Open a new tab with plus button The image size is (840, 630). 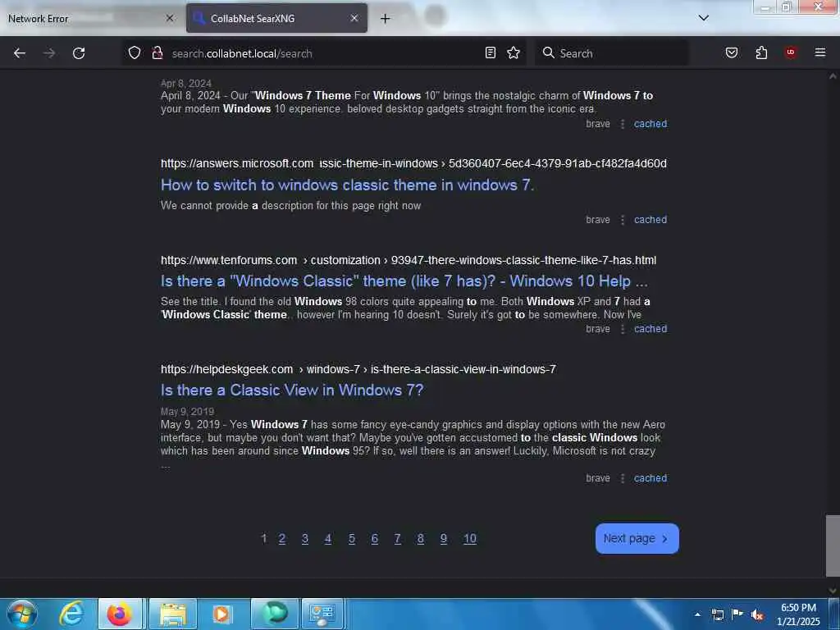pos(386,18)
